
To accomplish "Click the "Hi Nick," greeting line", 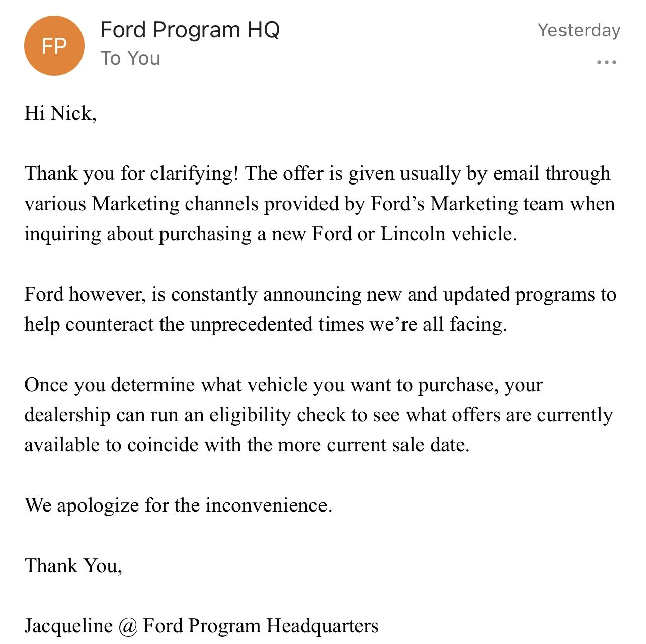I will tap(60, 113).
